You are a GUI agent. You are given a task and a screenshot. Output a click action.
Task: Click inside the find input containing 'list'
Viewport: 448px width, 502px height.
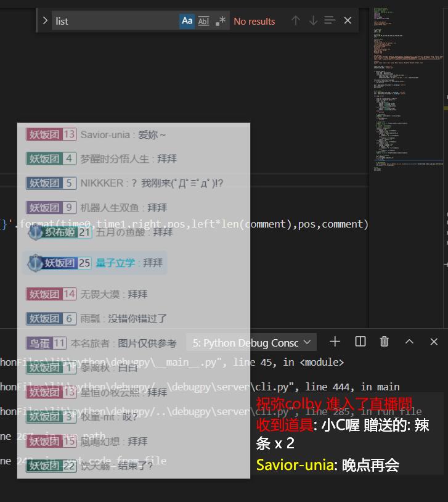click(114, 21)
